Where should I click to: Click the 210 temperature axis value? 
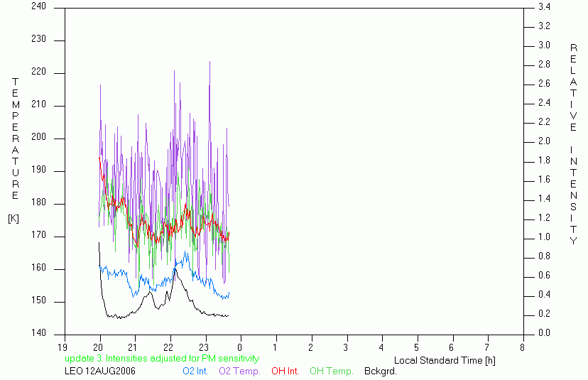pos(38,104)
